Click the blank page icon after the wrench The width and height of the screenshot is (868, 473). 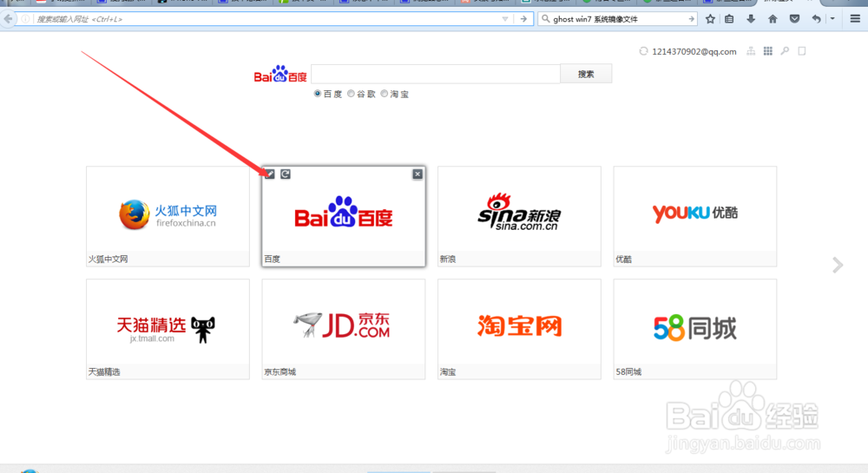tap(801, 51)
